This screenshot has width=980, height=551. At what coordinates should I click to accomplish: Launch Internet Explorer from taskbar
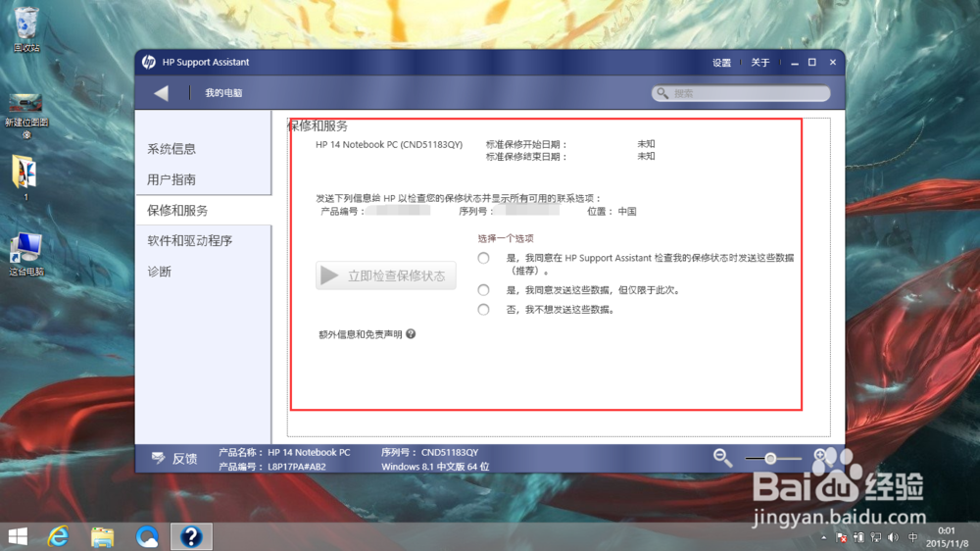coord(58,536)
